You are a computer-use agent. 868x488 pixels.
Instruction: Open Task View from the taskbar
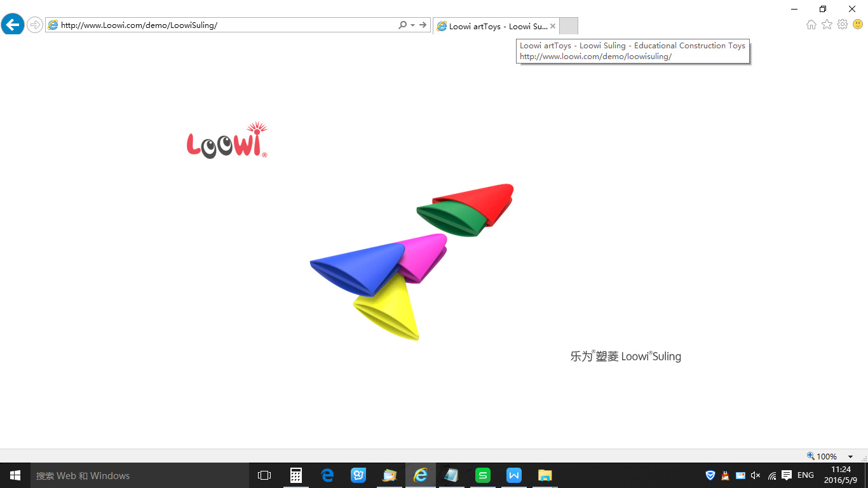tap(264, 475)
